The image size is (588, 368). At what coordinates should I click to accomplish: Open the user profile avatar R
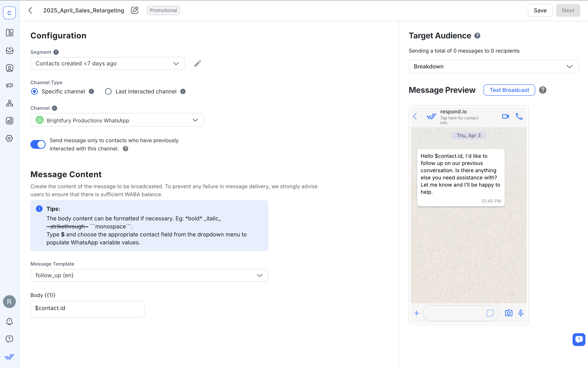9,302
